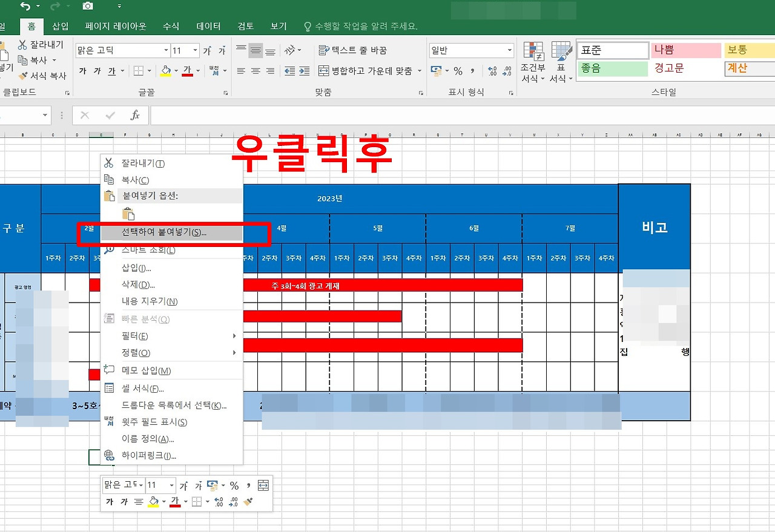
Task: Click ribbon yellow fill color bucket
Action: 165,71
